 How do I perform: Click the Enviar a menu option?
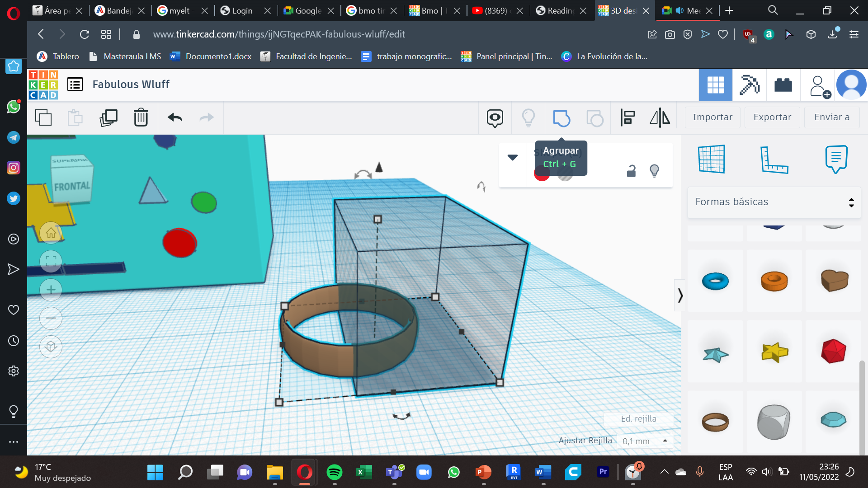tap(832, 117)
